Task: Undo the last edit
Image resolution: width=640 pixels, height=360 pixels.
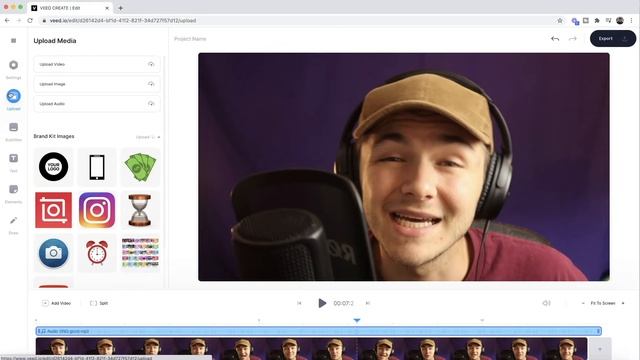Action: [555, 39]
